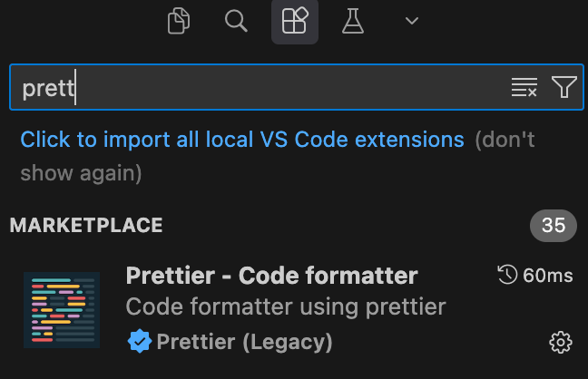Expand the additional views chevron

[412, 21]
